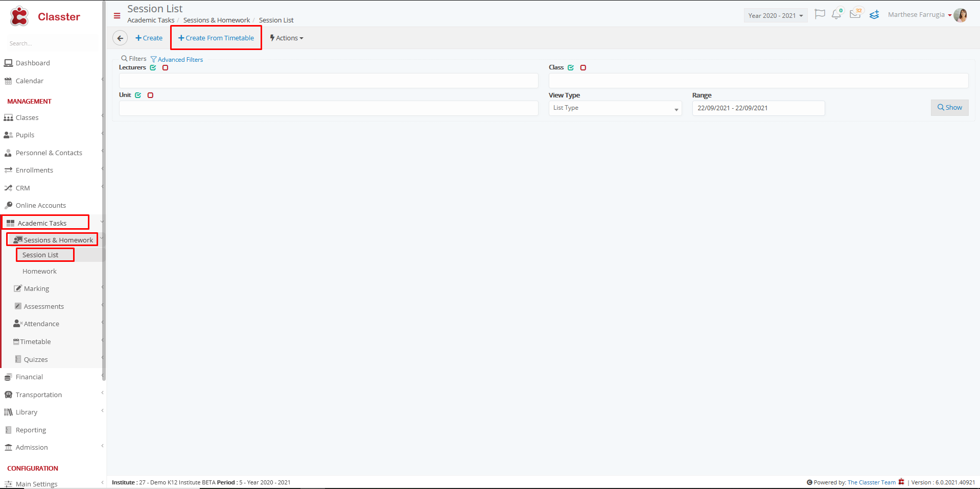Click Academic Tasks breadcrumb
Viewport: 980px width, 489px height.
click(x=151, y=20)
